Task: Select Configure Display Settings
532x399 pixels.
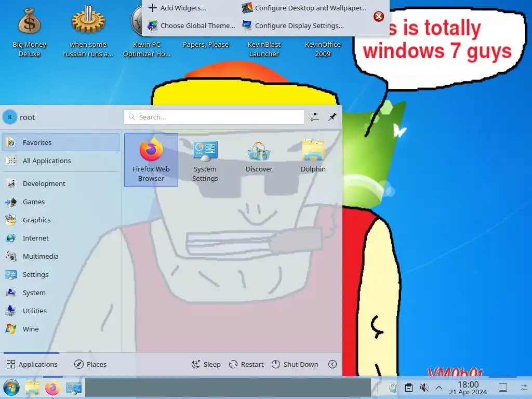Action: pos(293,25)
